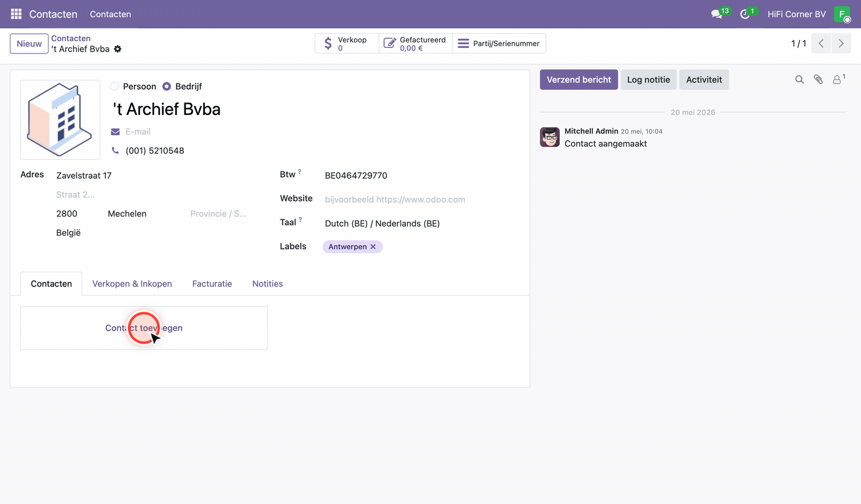Open the Provincie state dropdown field
Viewport: 861px width, 504px height.
(220, 214)
